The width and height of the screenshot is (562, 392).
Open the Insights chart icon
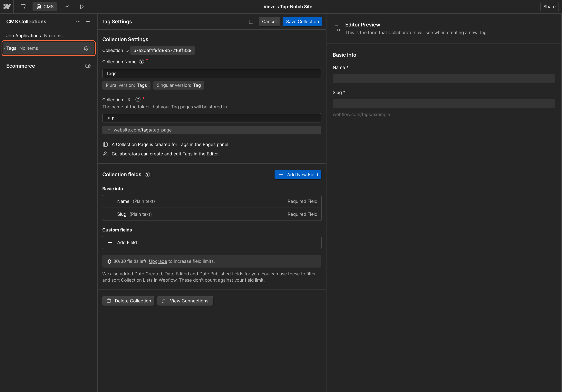click(66, 7)
